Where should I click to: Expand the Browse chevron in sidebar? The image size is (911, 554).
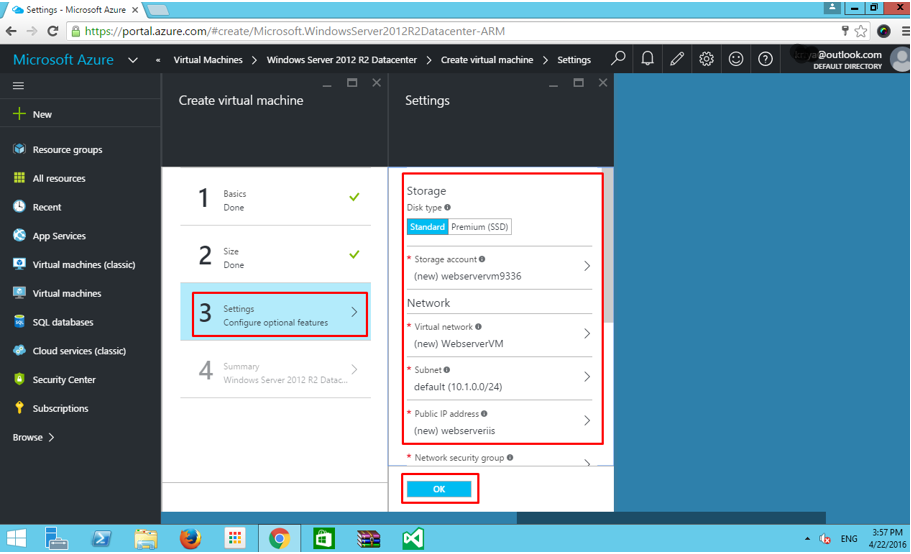tap(51, 437)
